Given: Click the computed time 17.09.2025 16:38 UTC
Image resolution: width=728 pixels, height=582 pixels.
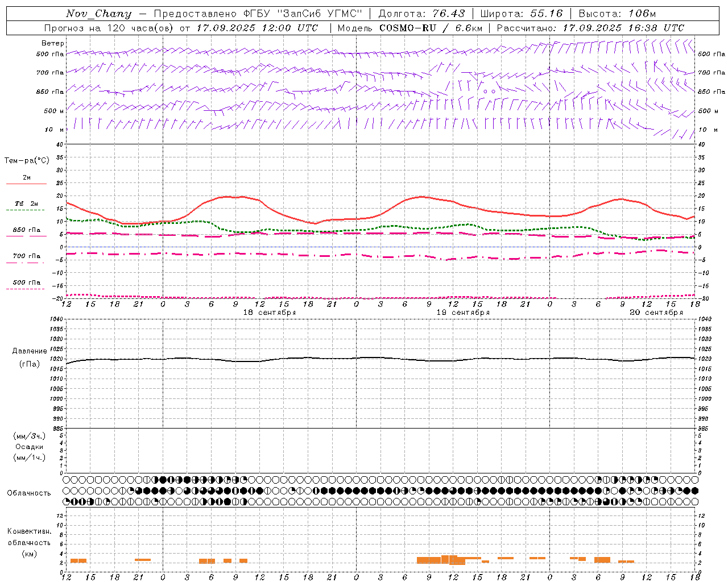Looking at the screenshot, I should [623, 28].
